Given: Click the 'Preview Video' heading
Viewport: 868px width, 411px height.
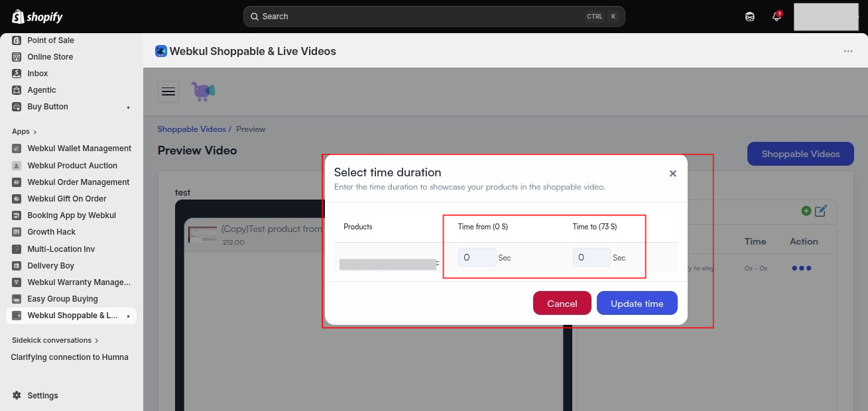Looking at the screenshot, I should [x=197, y=150].
